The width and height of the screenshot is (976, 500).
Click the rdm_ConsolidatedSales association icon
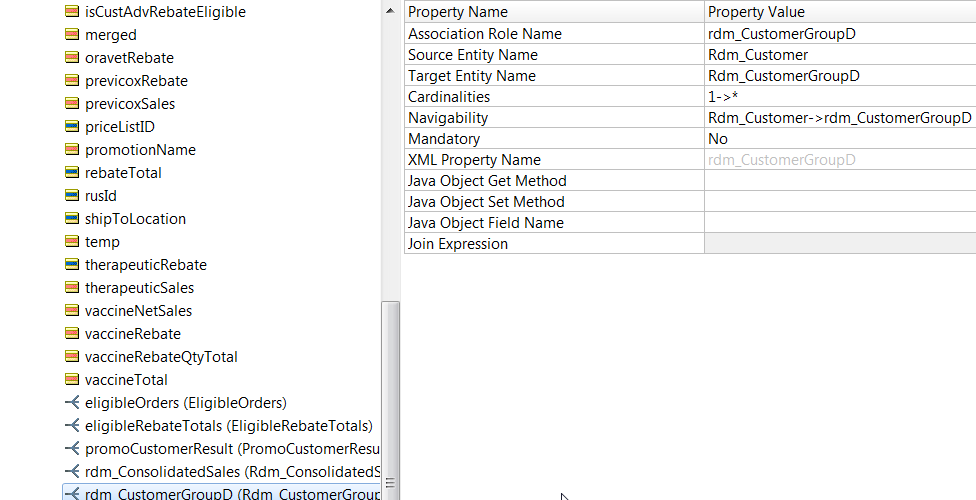pyautogui.click(x=72, y=472)
